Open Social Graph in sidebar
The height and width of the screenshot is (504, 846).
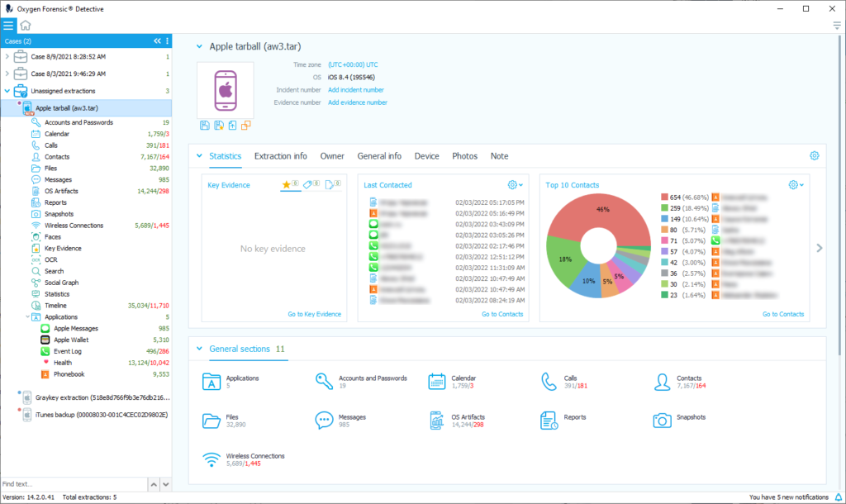[61, 283]
